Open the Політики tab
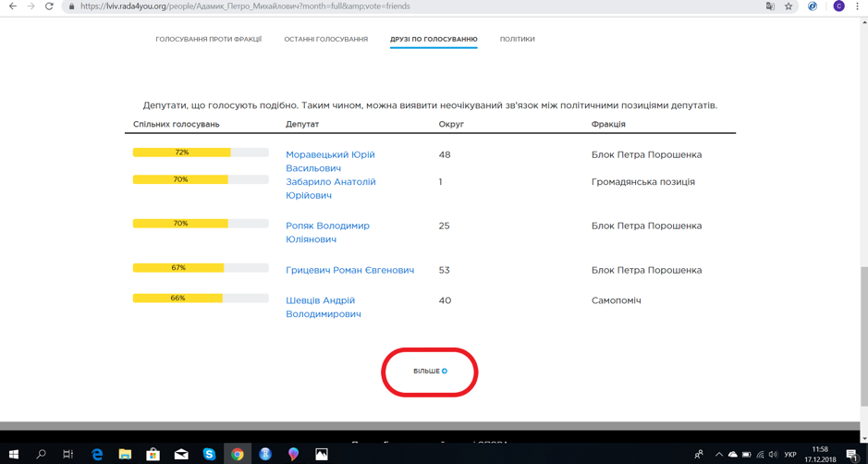 [517, 39]
